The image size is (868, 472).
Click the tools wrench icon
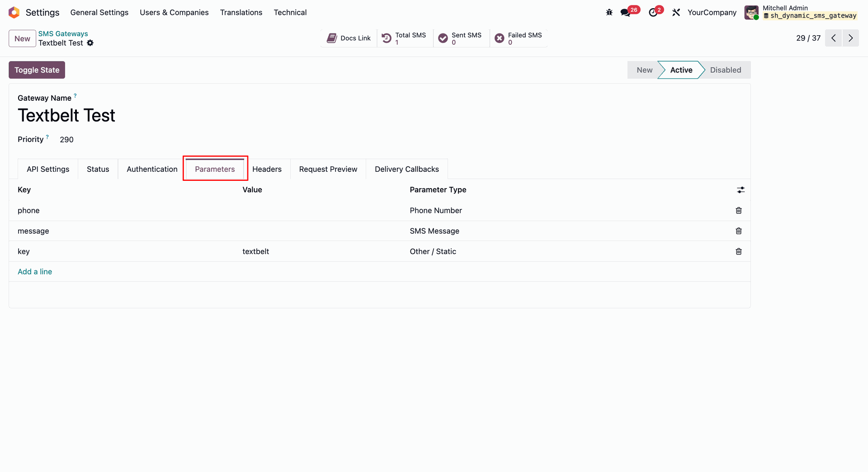click(676, 12)
